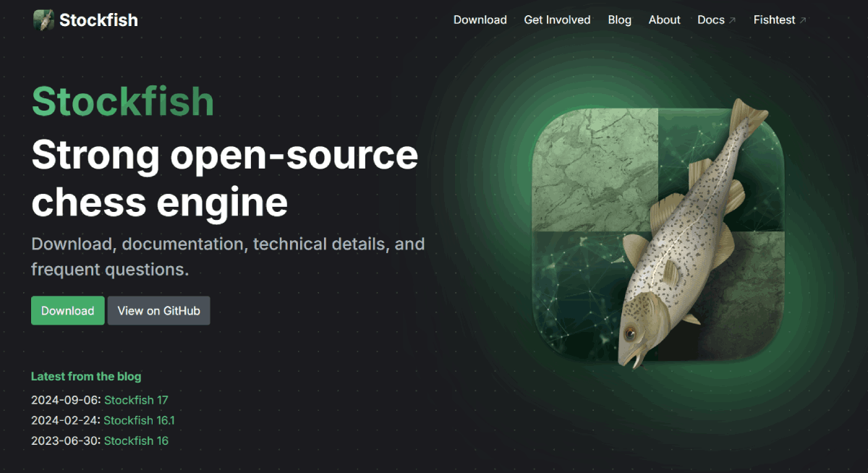
Task: Click the Strong open-source chess engine headline
Action: point(224,178)
